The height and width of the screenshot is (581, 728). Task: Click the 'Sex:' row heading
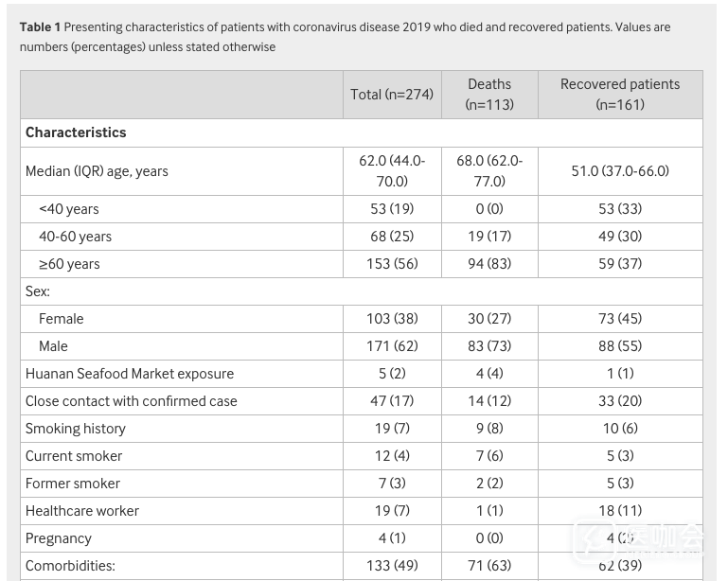[38, 291]
